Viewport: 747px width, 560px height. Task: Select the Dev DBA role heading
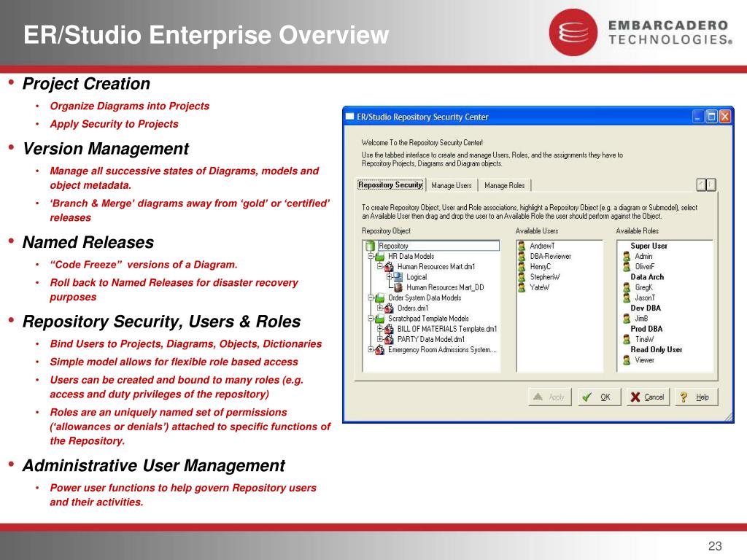[x=646, y=308]
